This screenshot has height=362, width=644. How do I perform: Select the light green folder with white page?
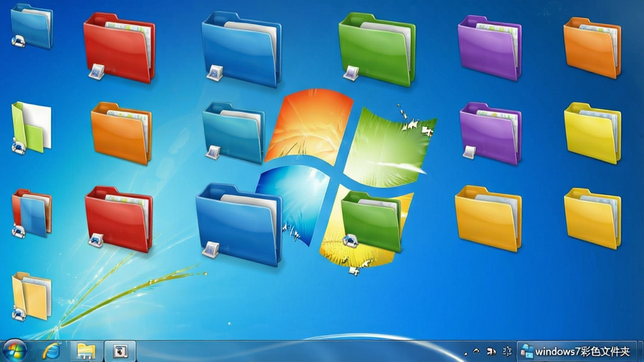pos(31,128)
